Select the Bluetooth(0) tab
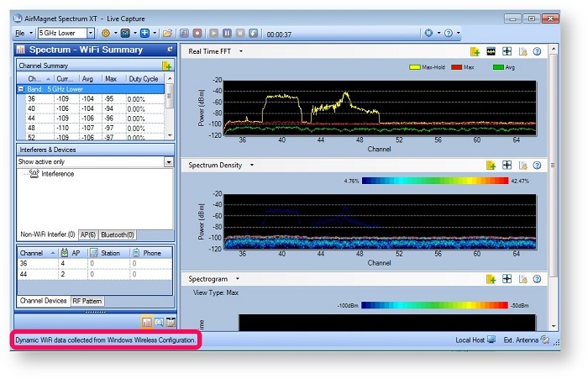 (118, 234)
